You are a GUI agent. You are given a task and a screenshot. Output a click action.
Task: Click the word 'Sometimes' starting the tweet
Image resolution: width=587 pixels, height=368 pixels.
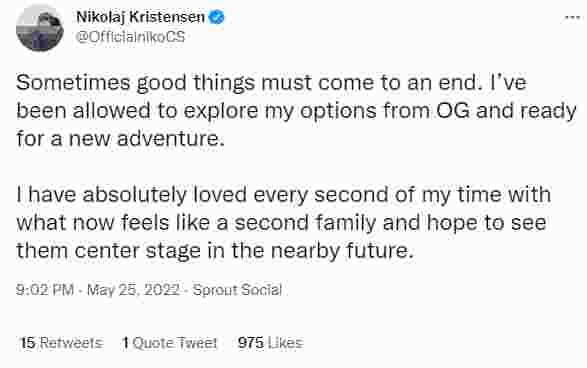73,82
